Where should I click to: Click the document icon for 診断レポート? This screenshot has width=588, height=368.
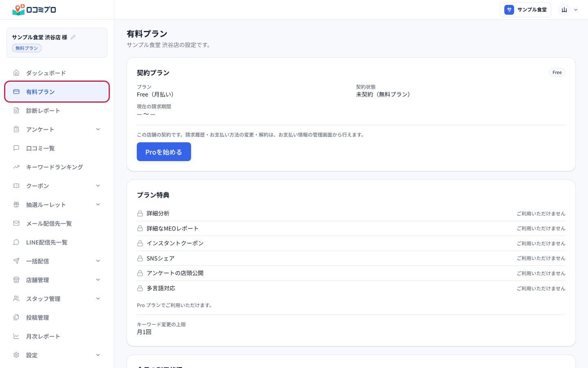click(16, 110)
